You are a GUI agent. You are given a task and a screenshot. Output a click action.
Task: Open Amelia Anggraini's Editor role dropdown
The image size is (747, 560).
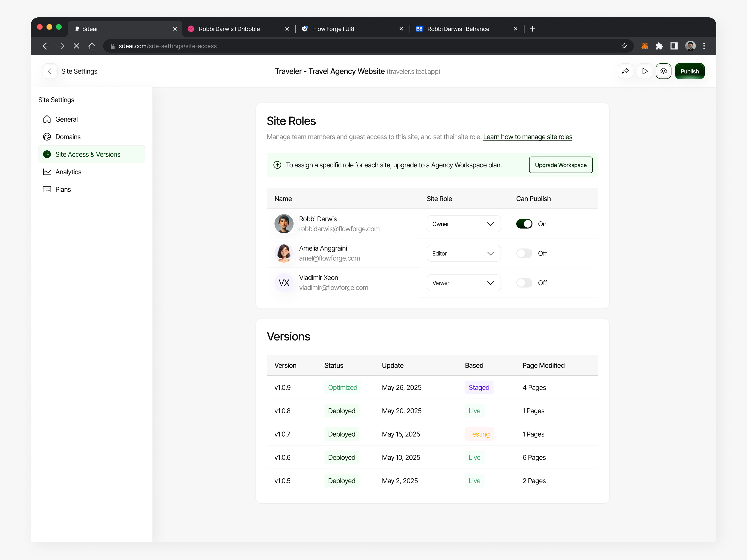[463, 253]
